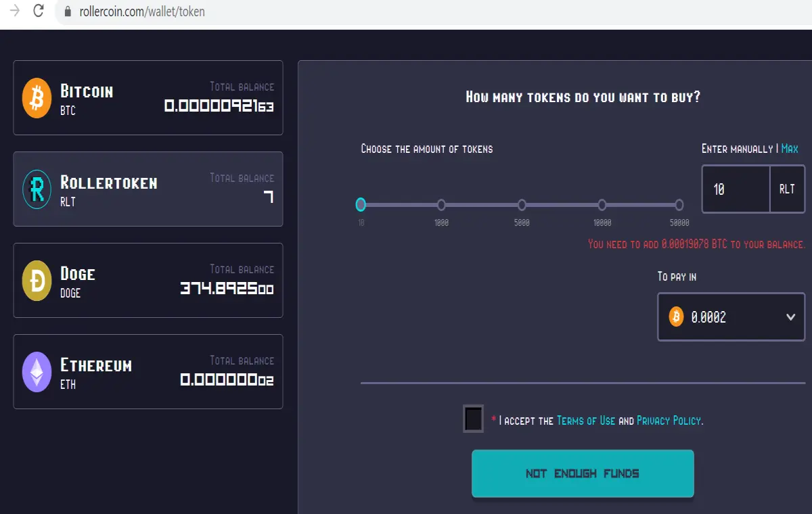Click the padlock site info icon
Viewport: 812px width, 514px height.
coord(67,11)
